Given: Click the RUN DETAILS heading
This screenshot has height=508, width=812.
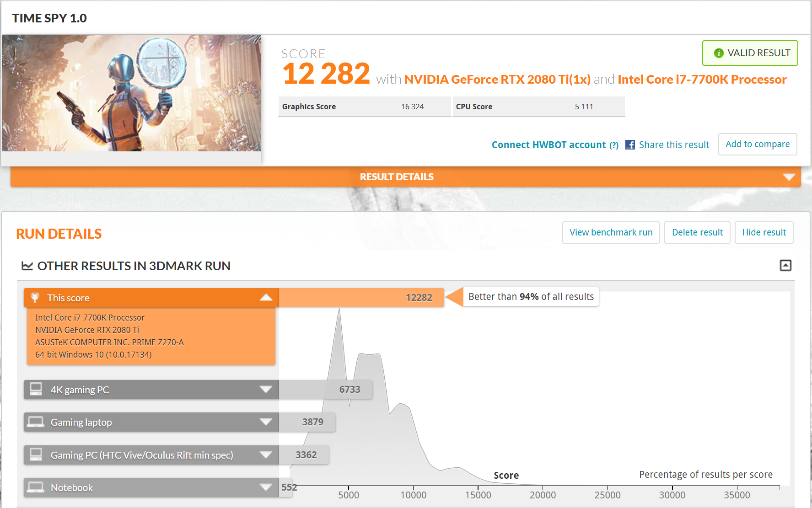Looking at the screenshot, I should (59, 234).
